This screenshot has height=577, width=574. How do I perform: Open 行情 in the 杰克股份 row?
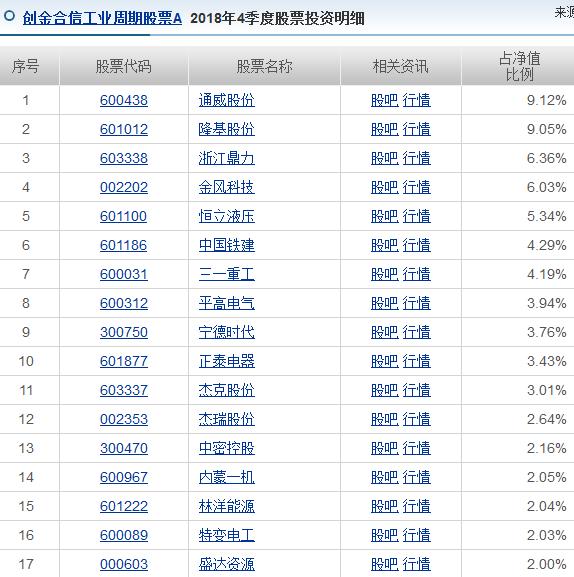[417, 390]
